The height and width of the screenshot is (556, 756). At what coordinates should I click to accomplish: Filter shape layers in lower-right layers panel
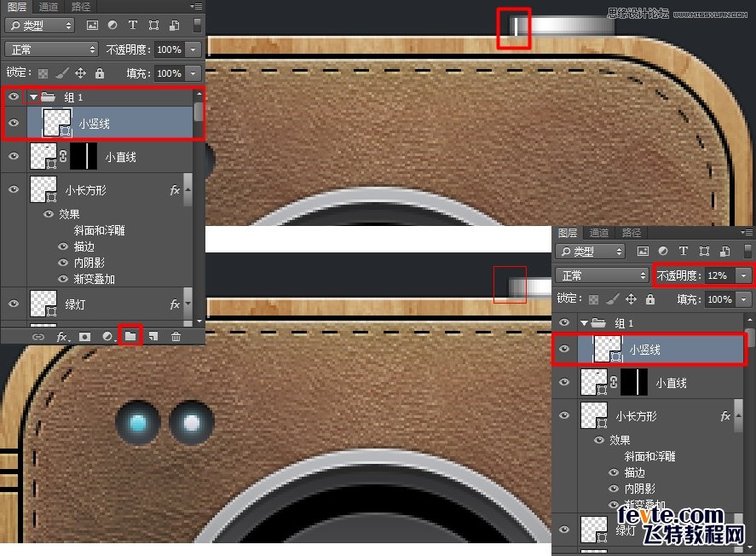click(704, 251)
